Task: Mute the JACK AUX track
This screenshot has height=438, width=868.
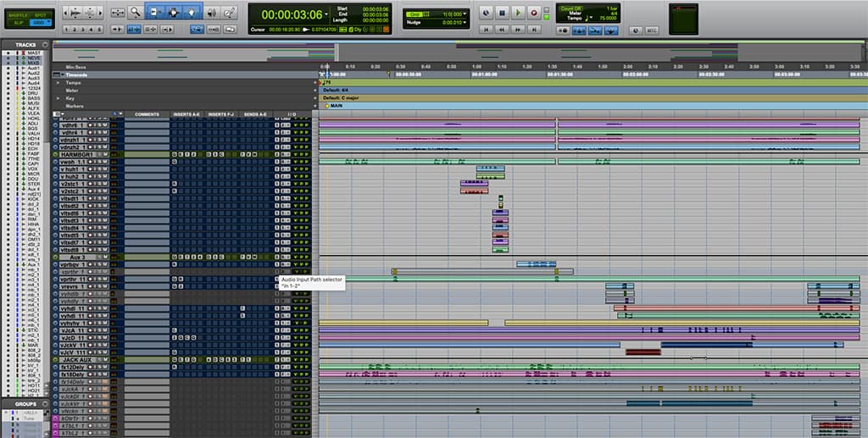Action: pyautogui.click(x=105, y=359)
